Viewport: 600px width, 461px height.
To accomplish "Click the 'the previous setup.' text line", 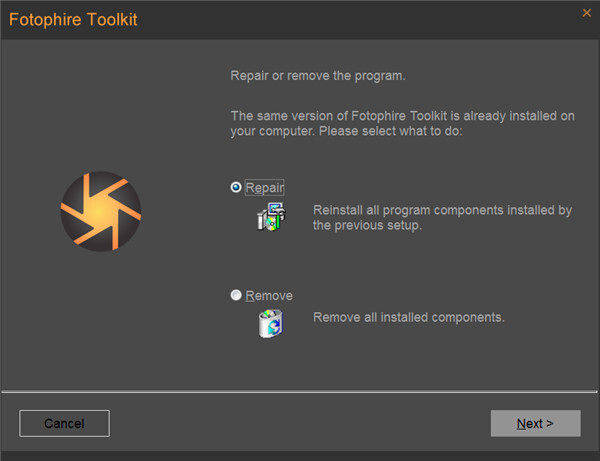I will [367, 225].
